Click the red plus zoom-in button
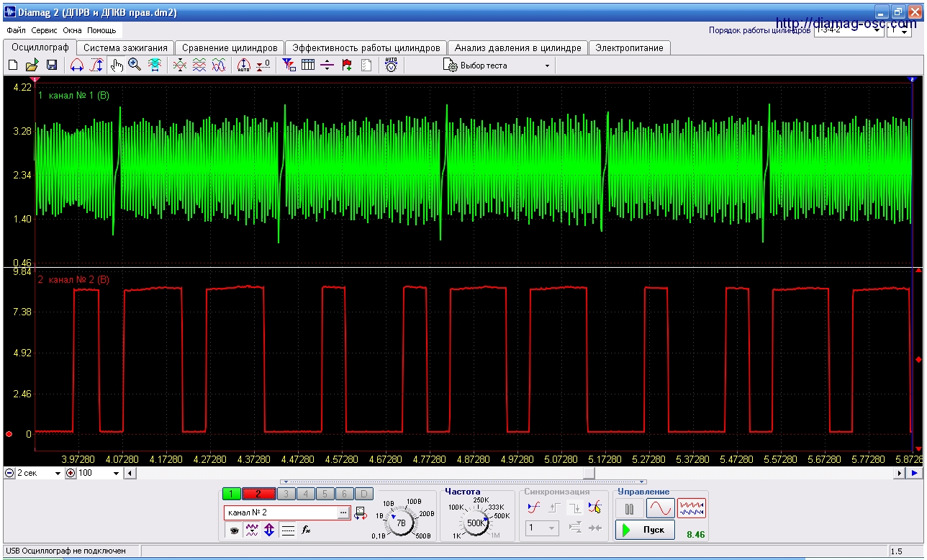The image size is (927, 560). (71, 474)
